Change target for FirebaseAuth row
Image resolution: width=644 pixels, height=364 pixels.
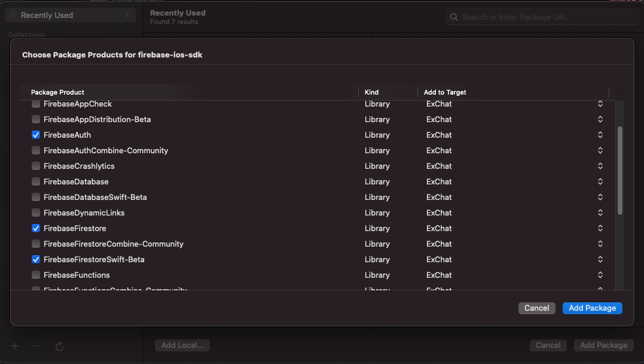600,135
